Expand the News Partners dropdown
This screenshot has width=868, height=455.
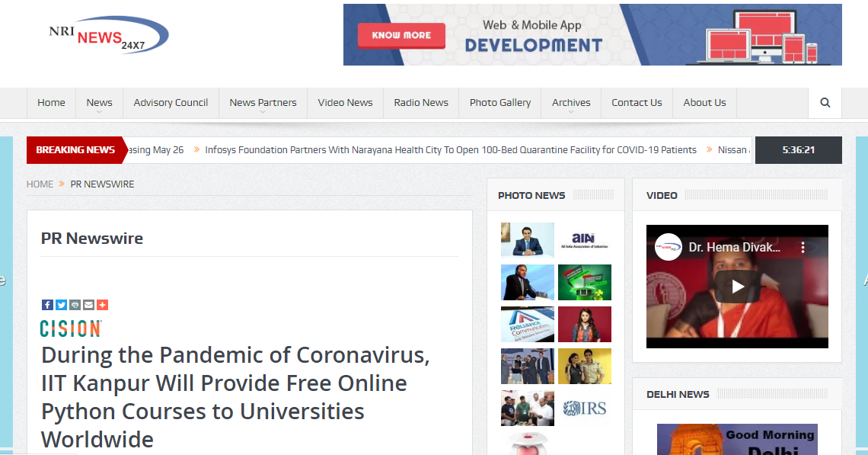point(263,103)
